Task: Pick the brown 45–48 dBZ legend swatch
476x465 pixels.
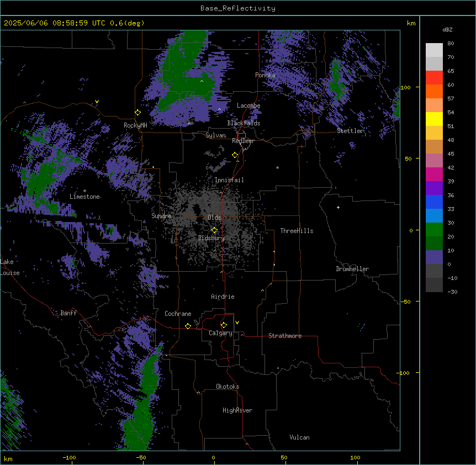Action: 434,146
